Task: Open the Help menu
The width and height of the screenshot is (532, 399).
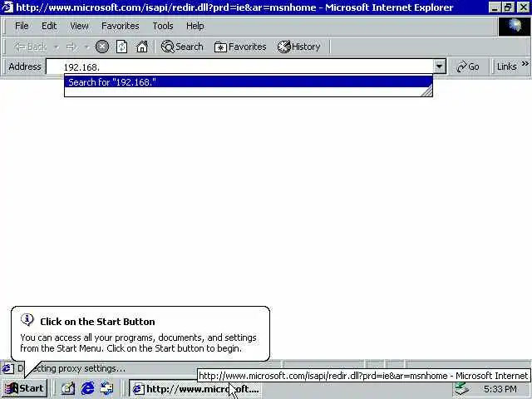Action: 195,26
